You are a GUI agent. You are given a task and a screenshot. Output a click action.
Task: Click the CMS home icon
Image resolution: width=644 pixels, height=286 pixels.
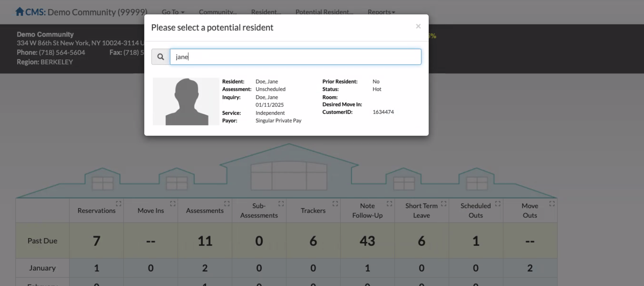click(x=19, y=12)
